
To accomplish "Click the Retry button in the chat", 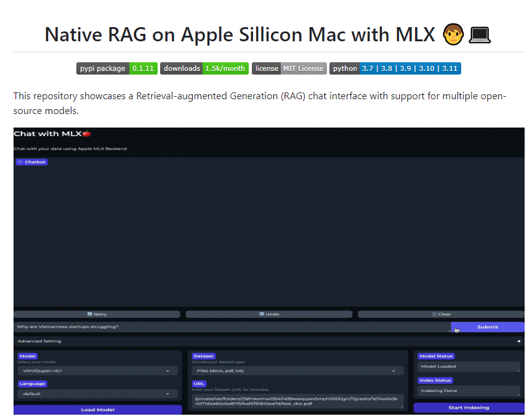I will (x=97, y=314).
